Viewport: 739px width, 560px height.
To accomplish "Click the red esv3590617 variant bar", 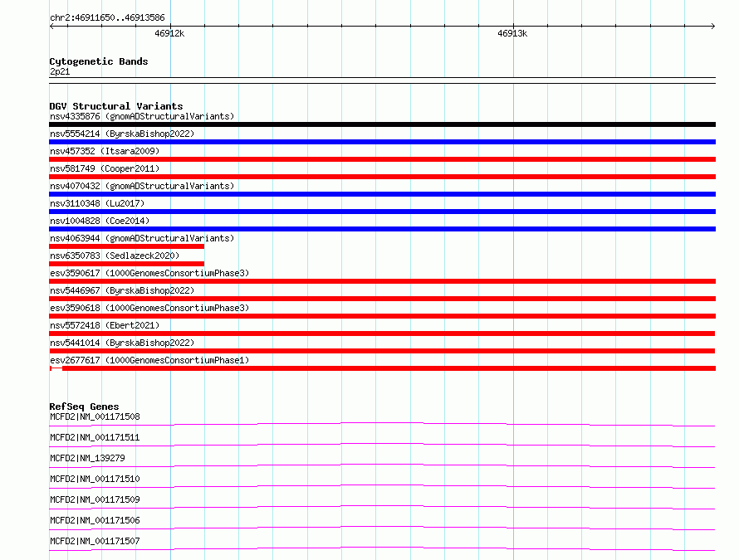I will pyautogui.click(x=382, y=281).
